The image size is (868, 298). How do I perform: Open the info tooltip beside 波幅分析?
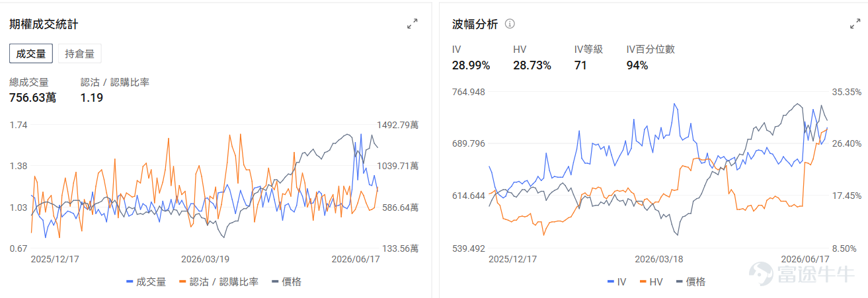pos(510,24)
